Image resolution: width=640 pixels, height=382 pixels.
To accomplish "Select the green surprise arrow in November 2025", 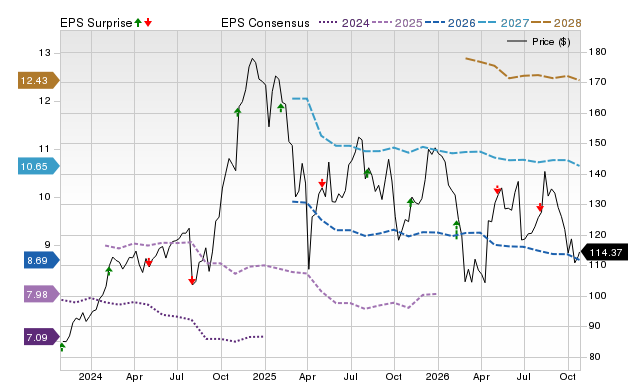I will (411, 202).
